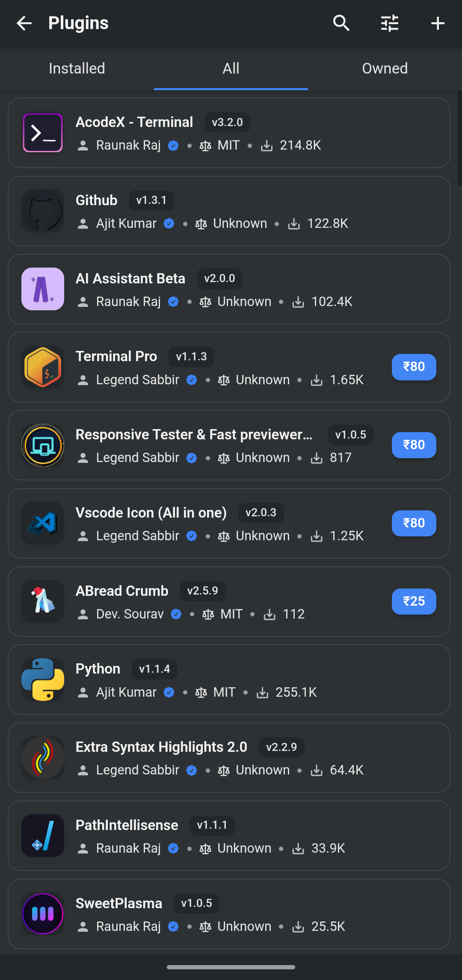462x980 pixels.
Task: Open the filter and sort options
Action: (389, 24)
